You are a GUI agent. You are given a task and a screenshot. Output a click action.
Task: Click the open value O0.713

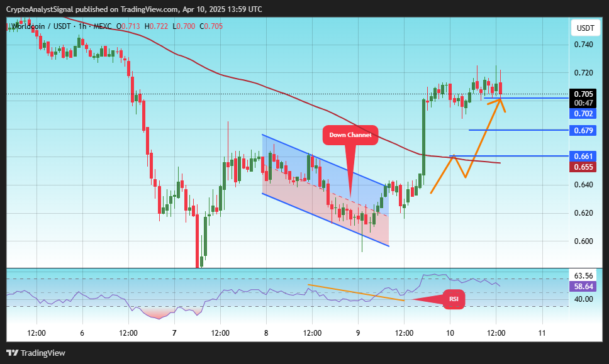click(128, 26)
